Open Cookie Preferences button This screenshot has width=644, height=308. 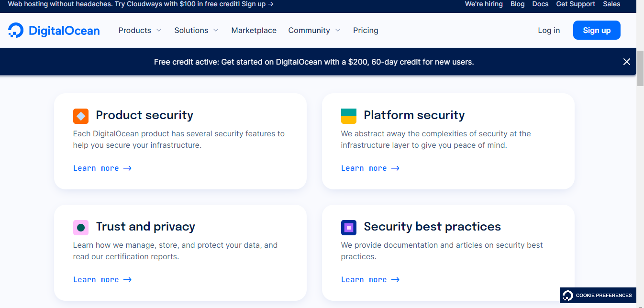[x=598, y=295]
